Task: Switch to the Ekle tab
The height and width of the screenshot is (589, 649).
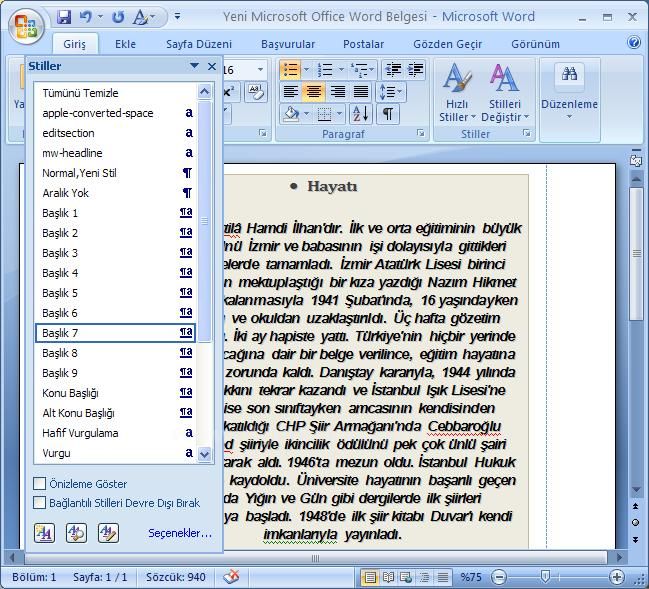Action: pyautogui.click(x=125, y=44)
